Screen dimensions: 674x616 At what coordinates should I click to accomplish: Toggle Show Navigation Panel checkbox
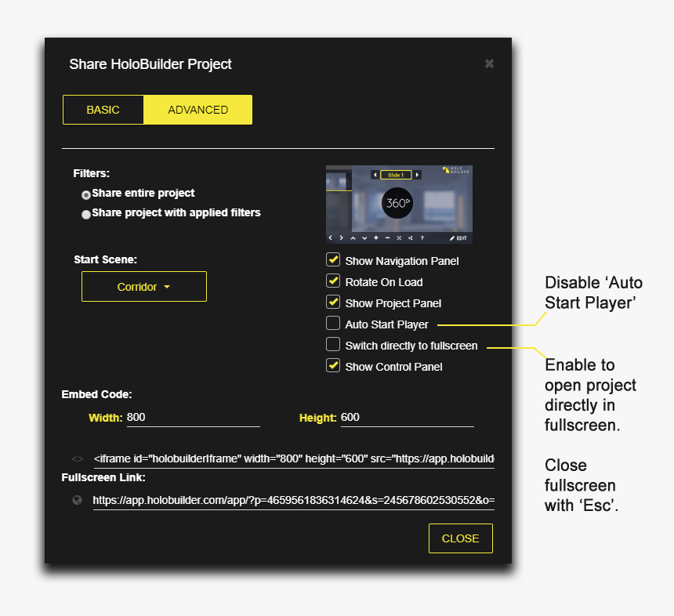click(333, 259)
